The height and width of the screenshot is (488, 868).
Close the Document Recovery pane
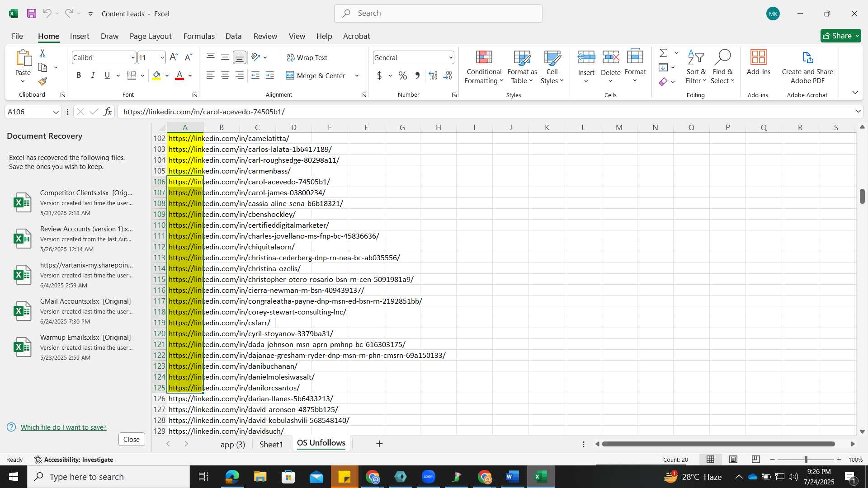pyautogui.click(x=132, y=439)
